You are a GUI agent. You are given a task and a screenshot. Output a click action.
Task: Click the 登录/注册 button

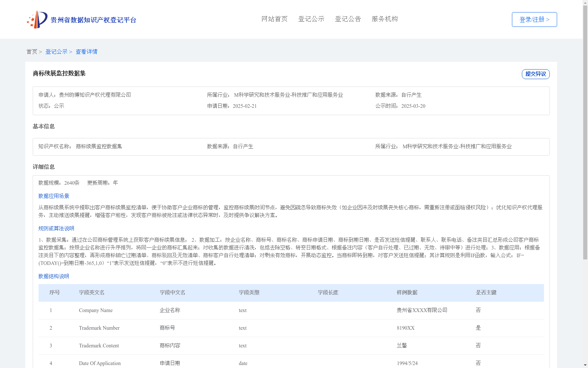pos(534,20)
